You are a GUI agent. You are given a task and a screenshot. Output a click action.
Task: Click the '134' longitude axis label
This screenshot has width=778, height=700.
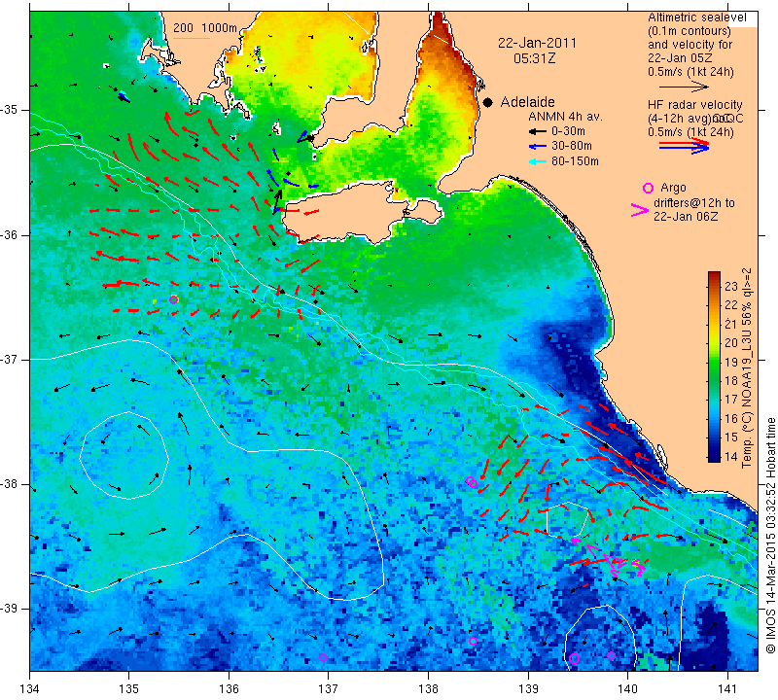coord(30,689)
